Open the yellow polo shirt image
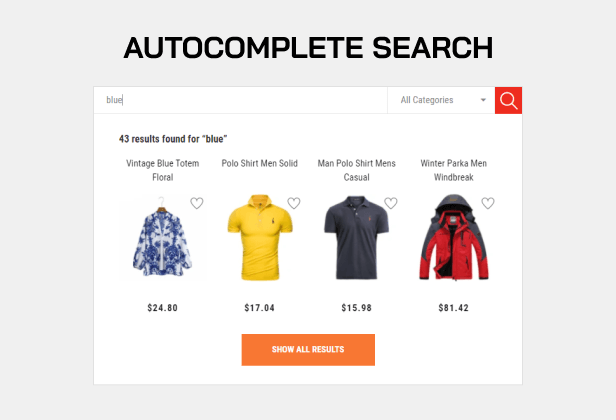This screenshot has height=420, width=616. (x=260, y=237)
